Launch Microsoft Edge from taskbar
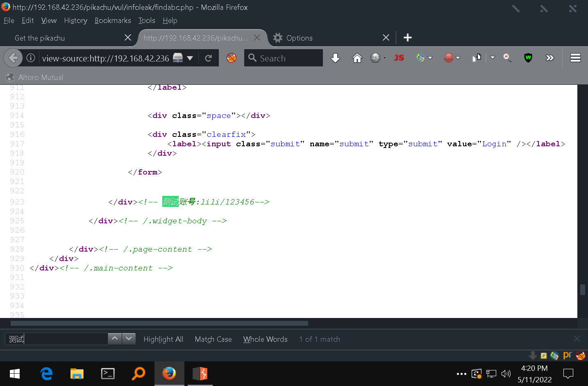This screenshot has height=386, width=588. (x=46, y=374)
